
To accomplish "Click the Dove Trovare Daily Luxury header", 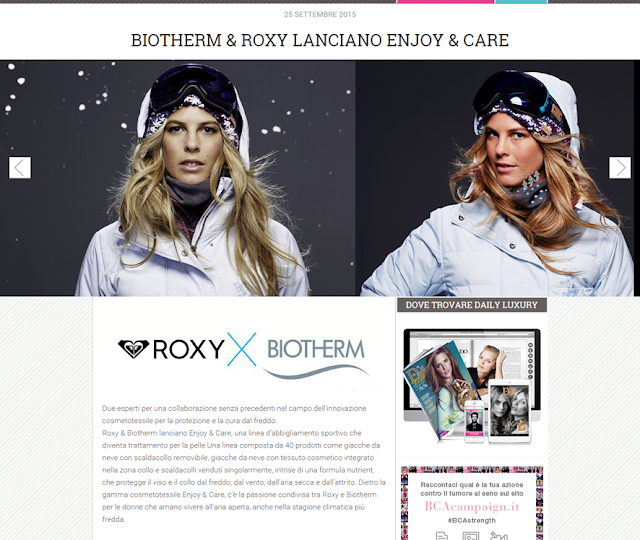I will pyautogui.click(x=471, y=305).
